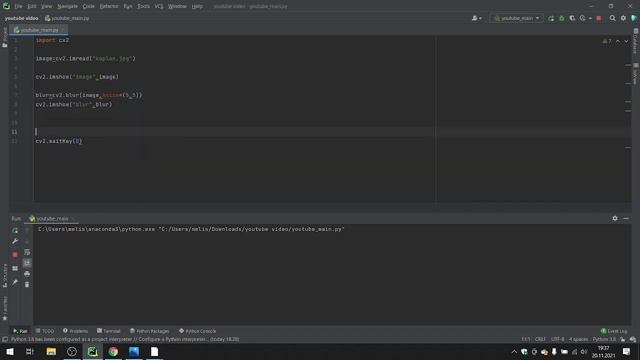The image size is (640, 360).
Task: Click the line:column position indicator in status bar
Action: tap(525, 340)
